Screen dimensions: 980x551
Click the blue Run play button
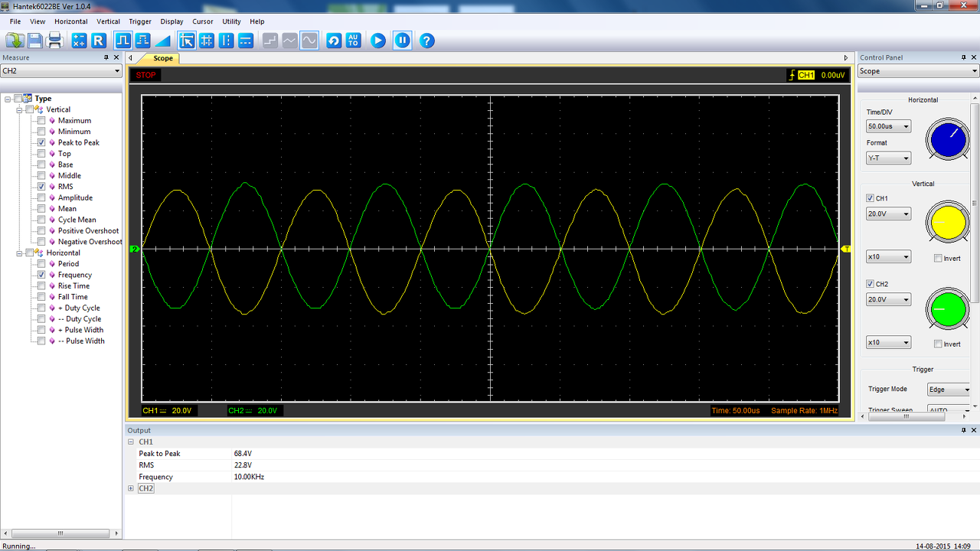pos(378,41)
